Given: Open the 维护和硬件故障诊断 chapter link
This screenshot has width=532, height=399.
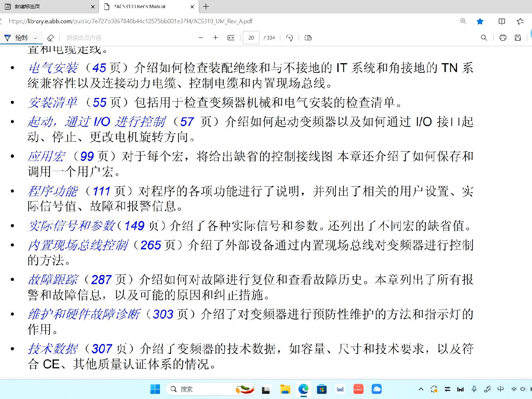Looking at the screenshot, I should click(84, 314).
